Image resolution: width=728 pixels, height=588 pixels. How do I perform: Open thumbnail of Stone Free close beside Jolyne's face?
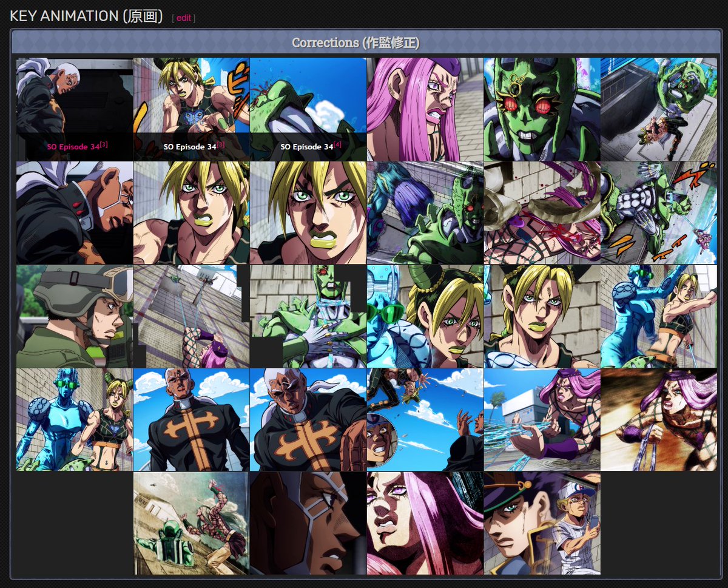pos(425,316)
